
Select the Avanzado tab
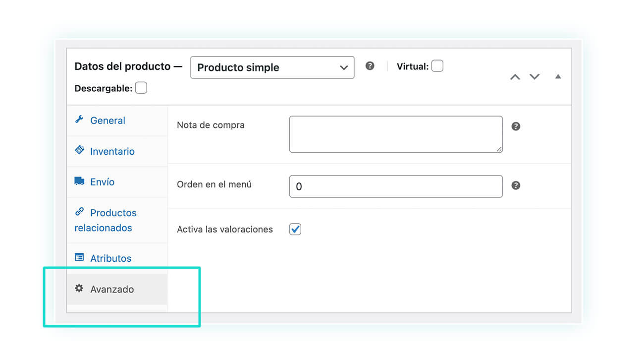117,289
